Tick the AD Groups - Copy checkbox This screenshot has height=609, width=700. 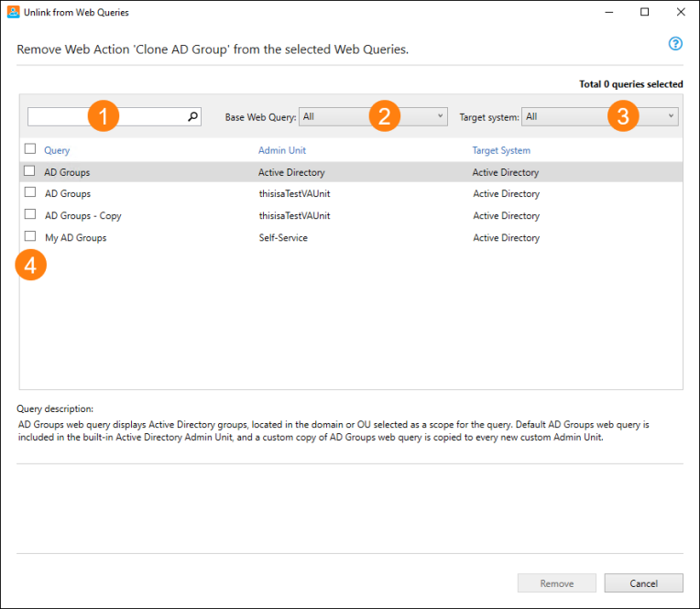click(x=30, y=214)
